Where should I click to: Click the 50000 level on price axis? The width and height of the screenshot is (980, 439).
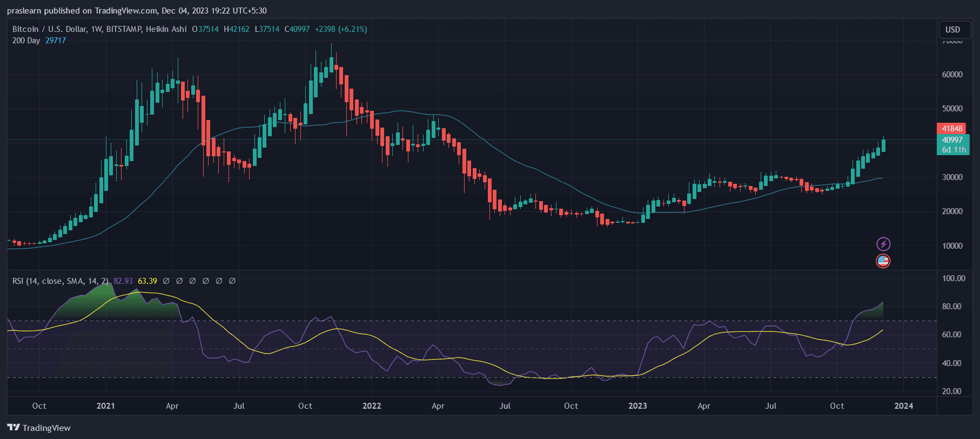pyautogui.click(x=952, y=109)
